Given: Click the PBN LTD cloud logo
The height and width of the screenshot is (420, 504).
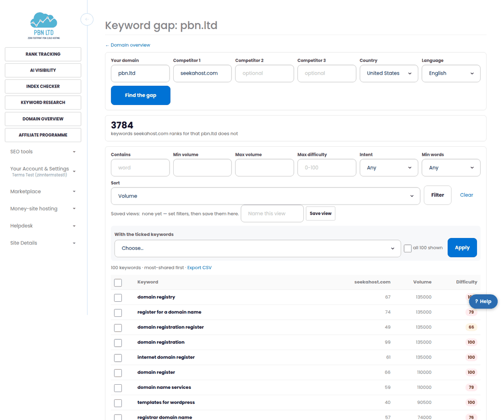Looking at the screenshot, I should [44, 26].
